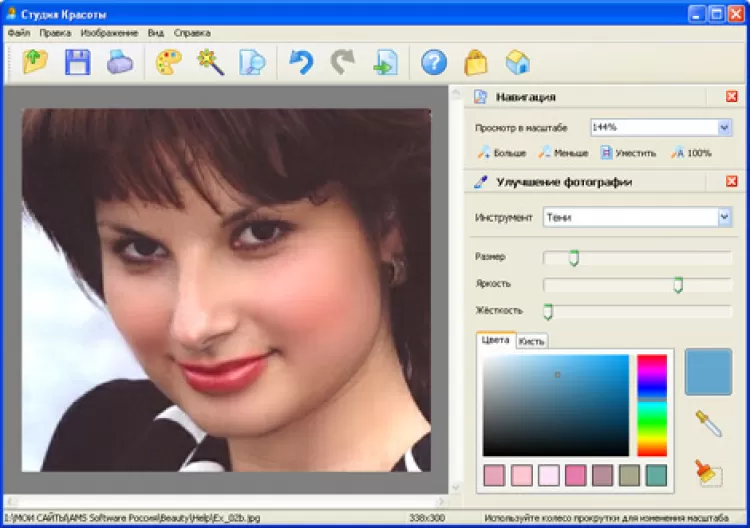Click the Больше zoom in button
Image resolution: width=750 pixels, height=528 pixels.
click(x=501, y=153)
